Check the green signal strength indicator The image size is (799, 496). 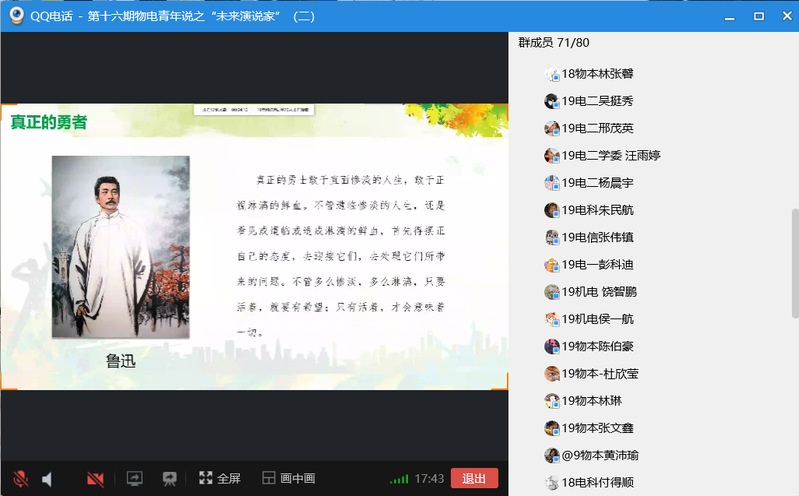point(399,479)
